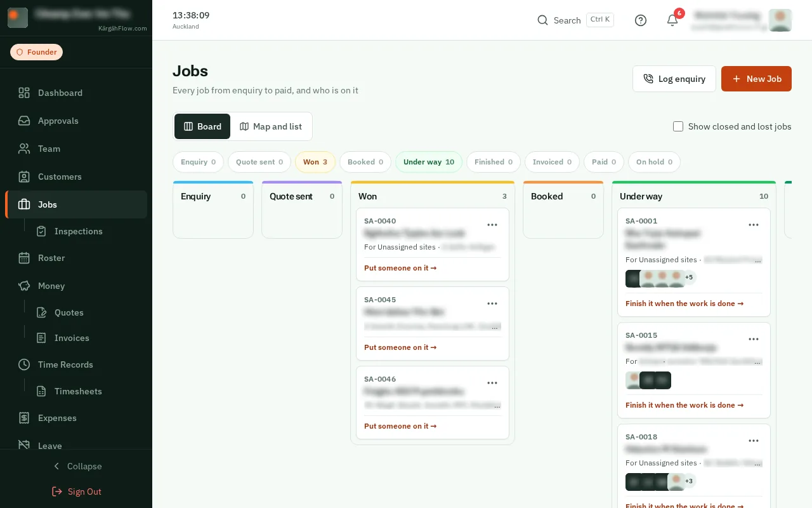Filter by the Invoiced stage chip

point(552,162)
